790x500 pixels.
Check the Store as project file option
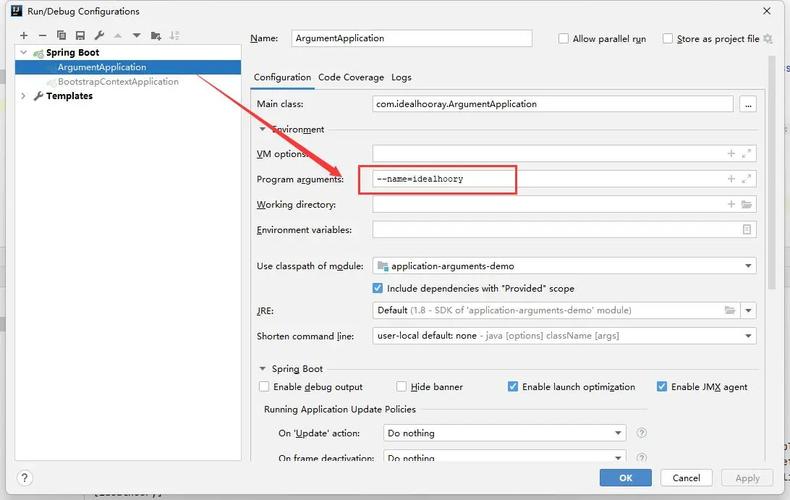[667, 39]
